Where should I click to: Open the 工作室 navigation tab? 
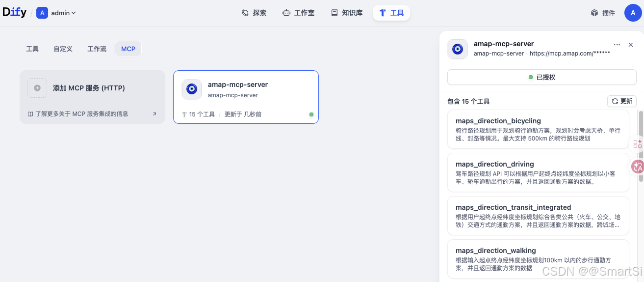tap(298, 13)
